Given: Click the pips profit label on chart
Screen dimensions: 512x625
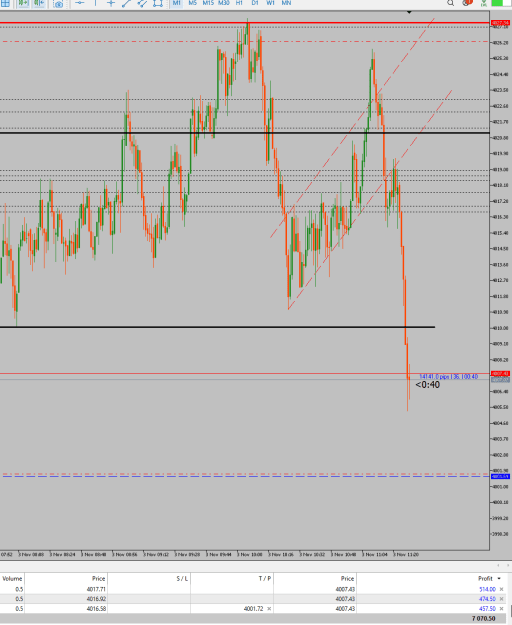Looking at the screenshot, I should [448, 377].
